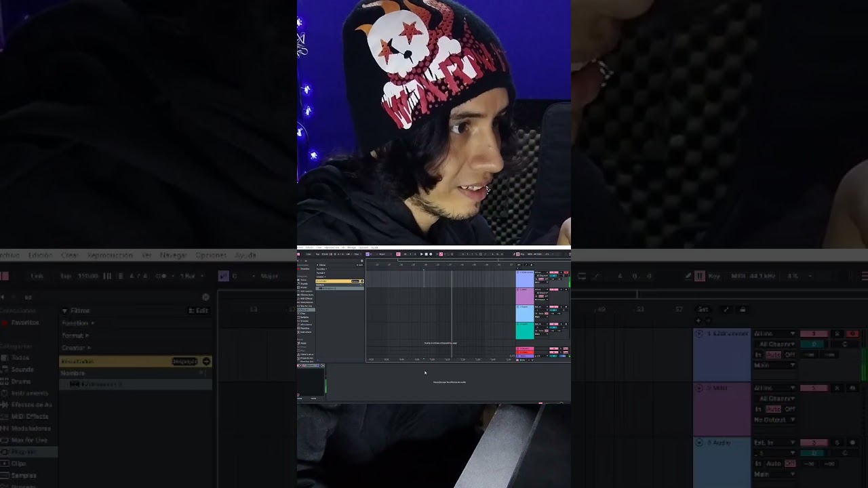Select the purple 2 MIDI track header
The image size is (868, 488).
tap(525, 296)
